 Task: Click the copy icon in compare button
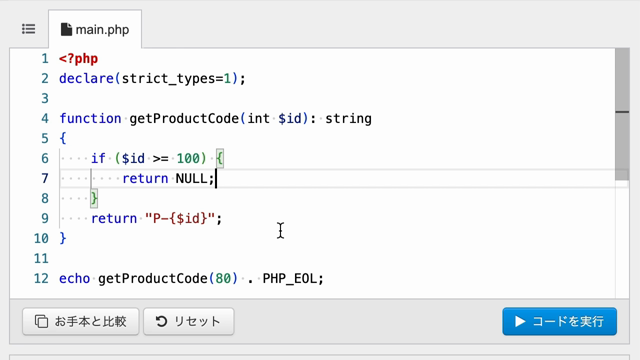point(41,321)
